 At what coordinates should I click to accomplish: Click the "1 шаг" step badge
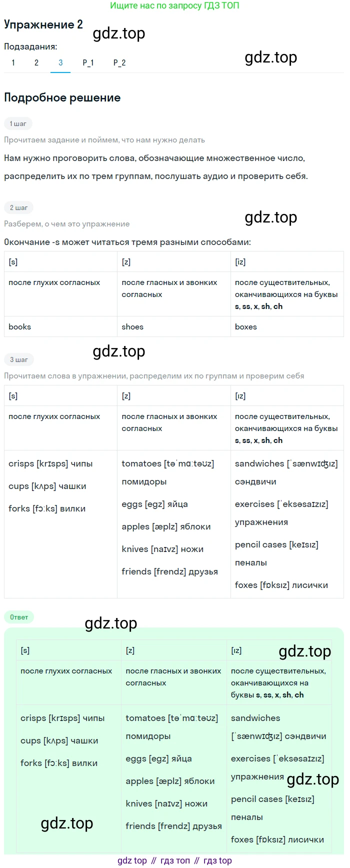(18, 123)
